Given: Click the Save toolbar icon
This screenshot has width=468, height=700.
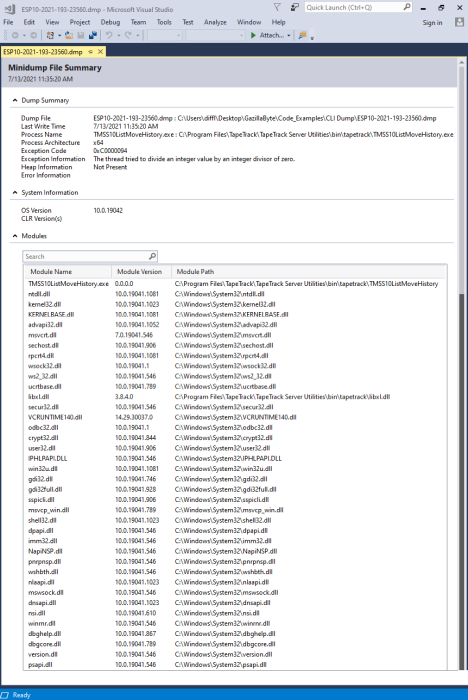Looking at the screenshot, I should (x=81, y=35).
